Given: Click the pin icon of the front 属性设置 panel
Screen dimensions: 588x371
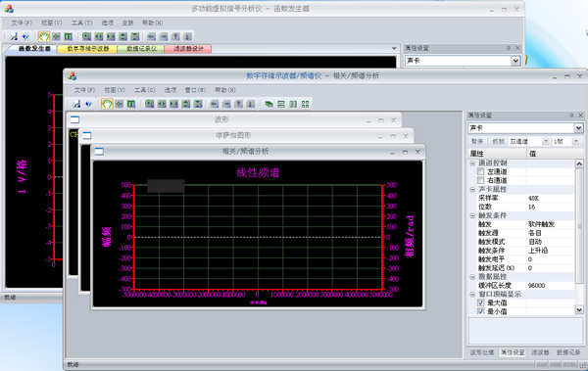Looking at the screenshot, I should tap(571, 116).
